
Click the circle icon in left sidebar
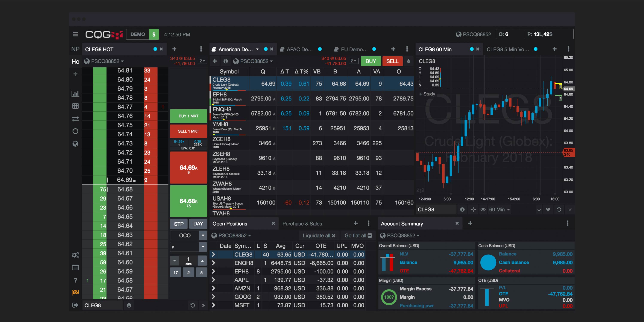click(75, 131)
